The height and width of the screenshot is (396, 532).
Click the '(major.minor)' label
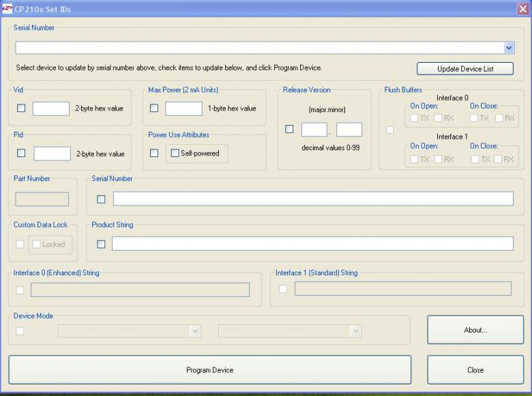327,110
